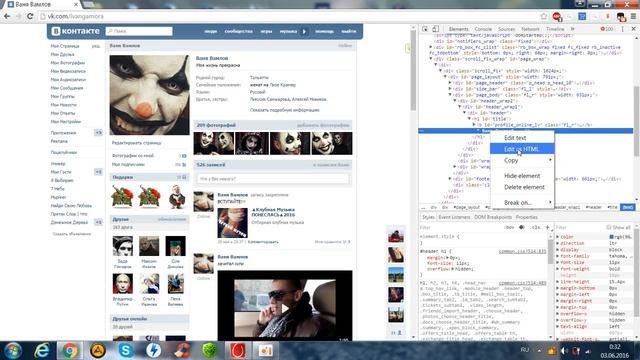
Task: Open Skype from the taskbar
Action: click(126, 351)
